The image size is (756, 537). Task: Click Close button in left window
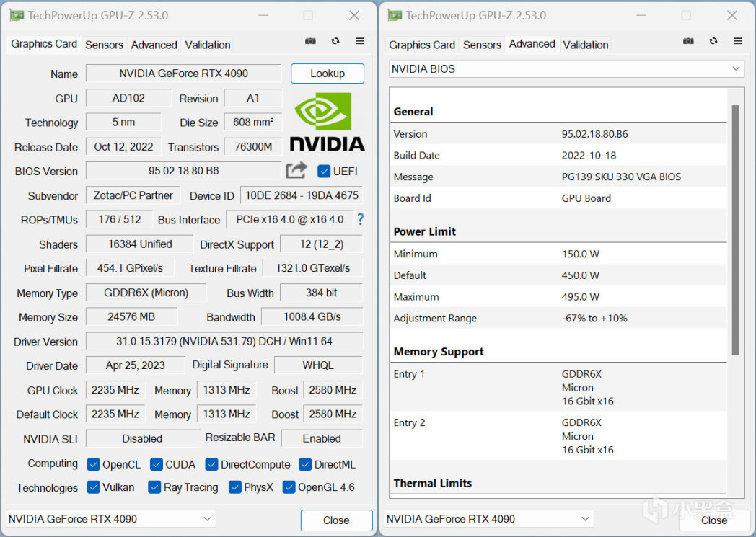(337, 520)
